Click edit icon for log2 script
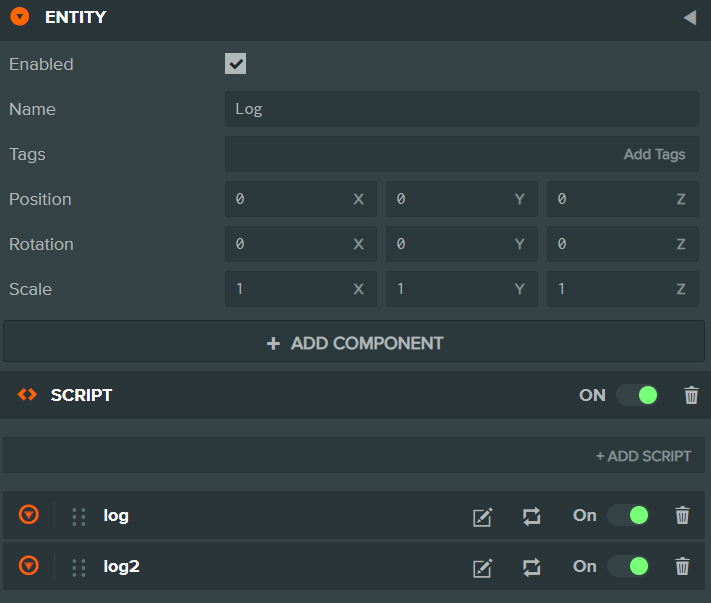 [482, 568]
